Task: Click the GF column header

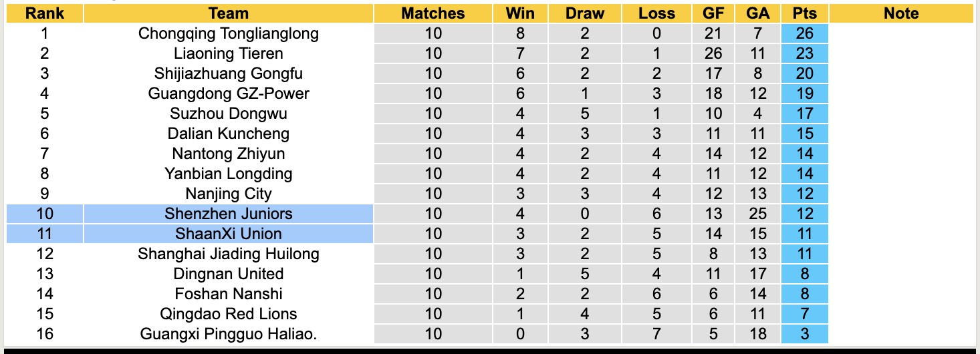Action: 713,13
